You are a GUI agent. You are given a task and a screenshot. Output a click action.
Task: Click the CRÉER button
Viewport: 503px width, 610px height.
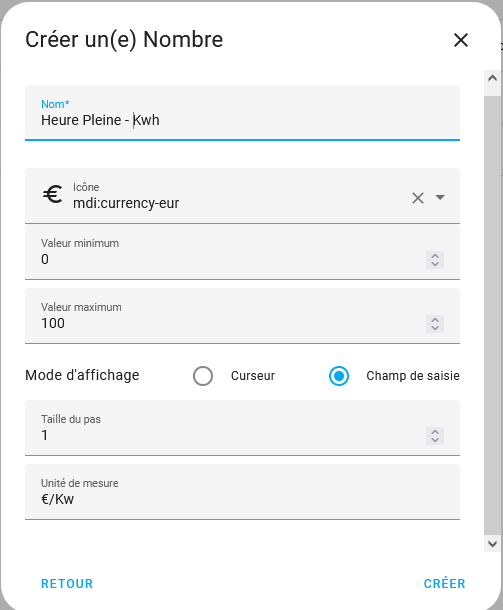coord(444,584)
